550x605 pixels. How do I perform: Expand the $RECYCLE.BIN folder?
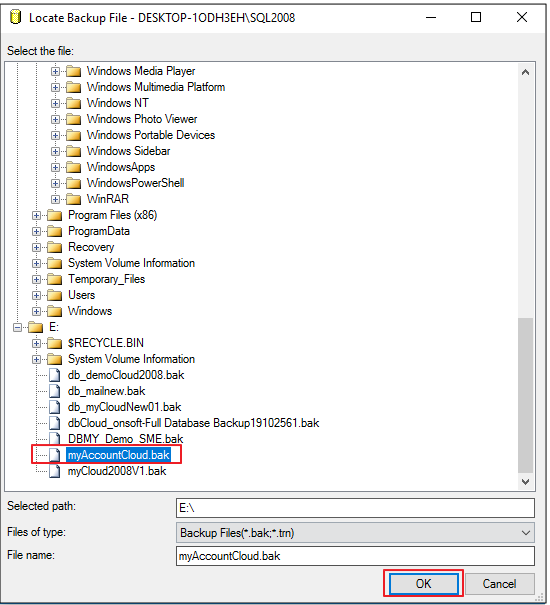(x=36, y=343)
